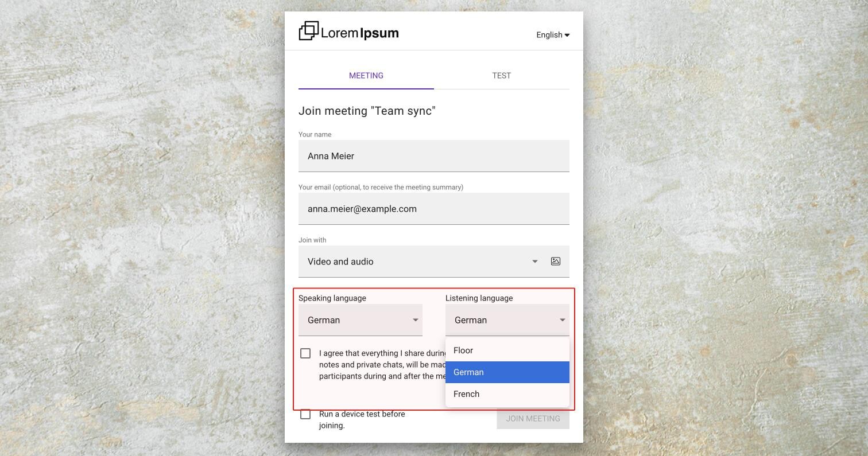Focus the Your name field

click(x=434, y=156)
